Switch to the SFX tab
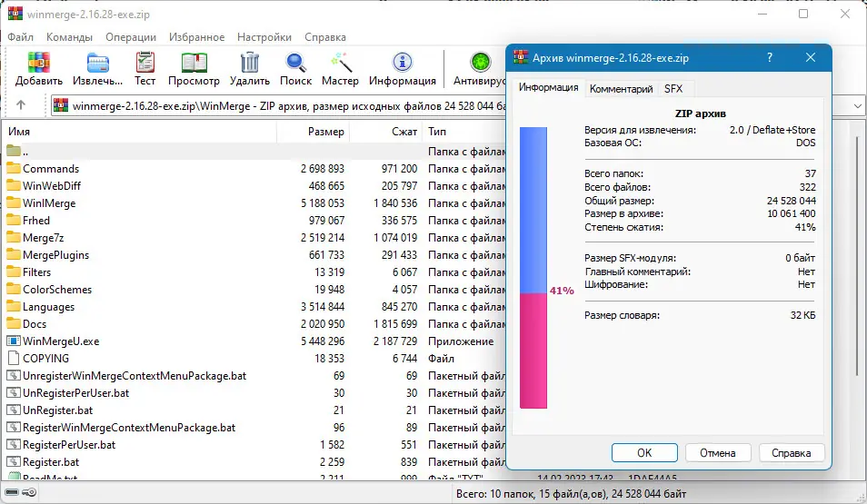Image resolution: width=867 pixels, height=504 pixels. (x=673, y=89)
